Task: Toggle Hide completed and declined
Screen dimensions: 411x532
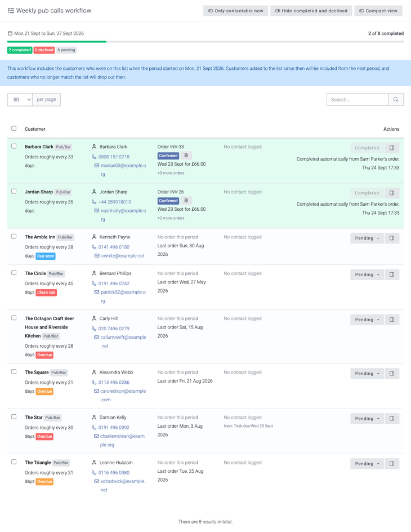Action: [311, 11]
